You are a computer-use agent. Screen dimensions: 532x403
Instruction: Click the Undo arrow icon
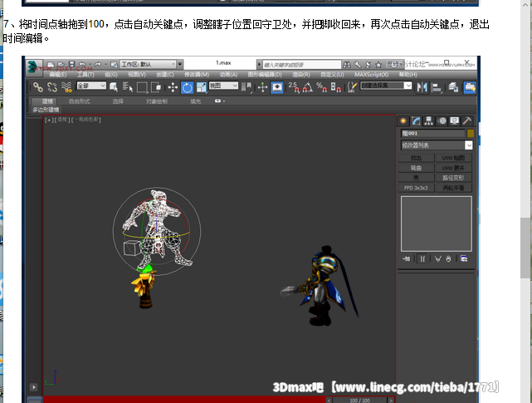point(82,64)
